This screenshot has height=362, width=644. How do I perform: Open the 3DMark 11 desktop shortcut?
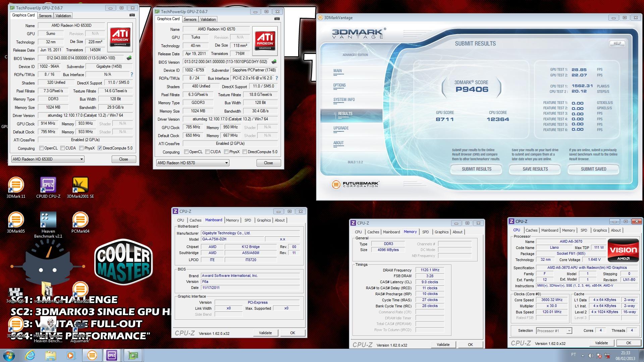(16, 187)
